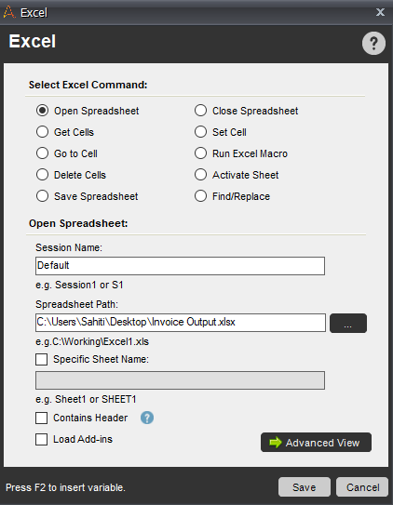Choose the Save Spreadsheet radio option
This screenshot has height=505, width=393.
click(42, 196)
